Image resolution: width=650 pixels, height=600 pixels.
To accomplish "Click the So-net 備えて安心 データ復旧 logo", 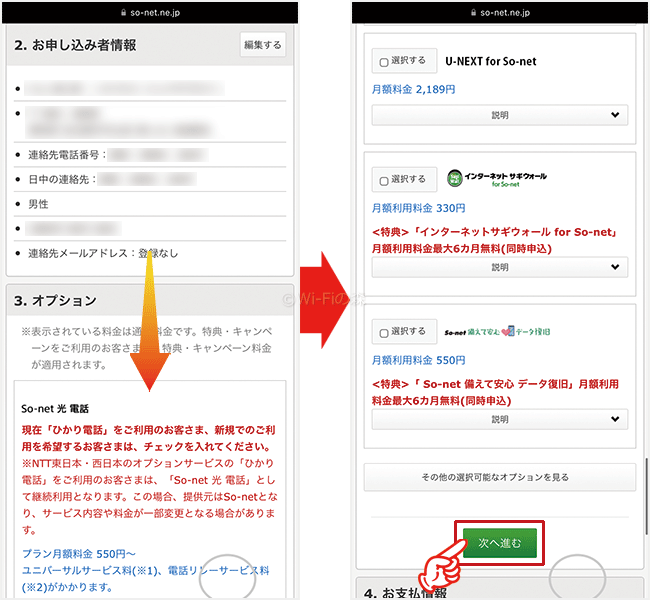I will [497, 332].
